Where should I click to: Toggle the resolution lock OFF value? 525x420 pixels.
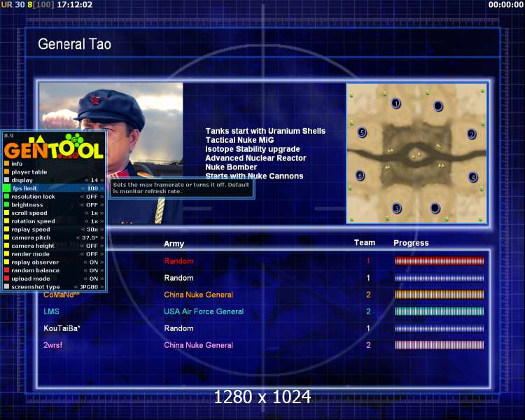[92, 197]
